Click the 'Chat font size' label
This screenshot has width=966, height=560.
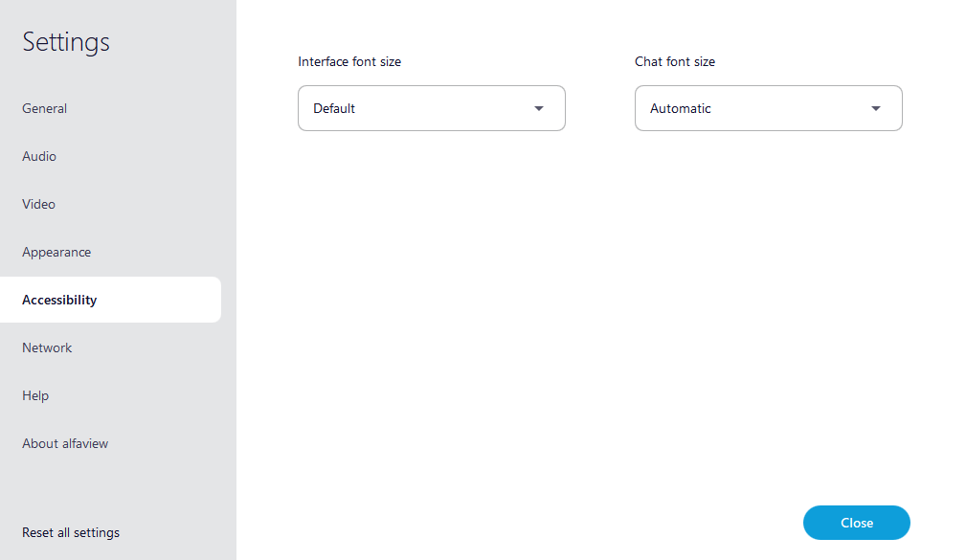pos(675,61)
